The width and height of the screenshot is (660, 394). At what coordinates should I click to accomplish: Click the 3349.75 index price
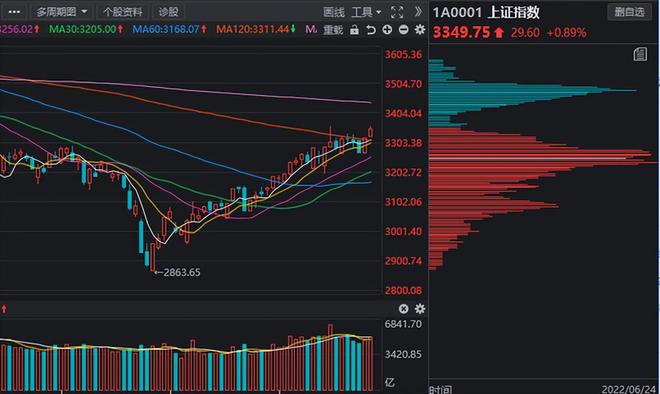tap(462, 32)
